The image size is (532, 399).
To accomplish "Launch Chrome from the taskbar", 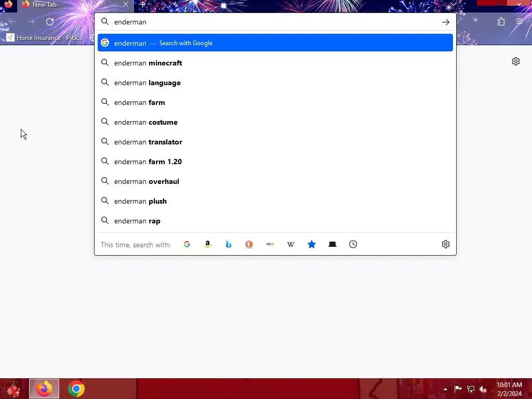I will click(x=76, y=389).
